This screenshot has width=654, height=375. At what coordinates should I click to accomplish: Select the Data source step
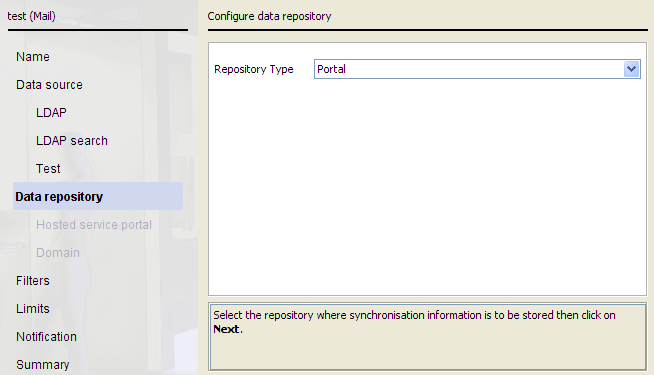point(49,85)
